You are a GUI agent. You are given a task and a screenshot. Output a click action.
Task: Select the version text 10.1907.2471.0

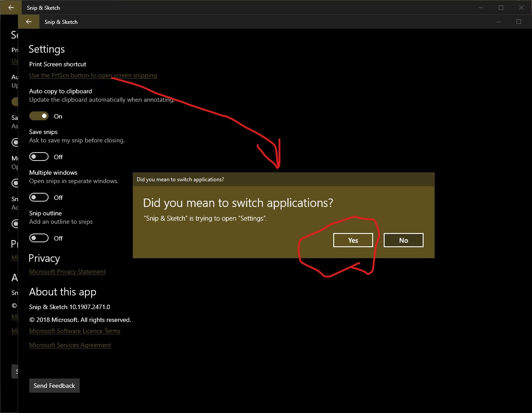click(90, 307)
